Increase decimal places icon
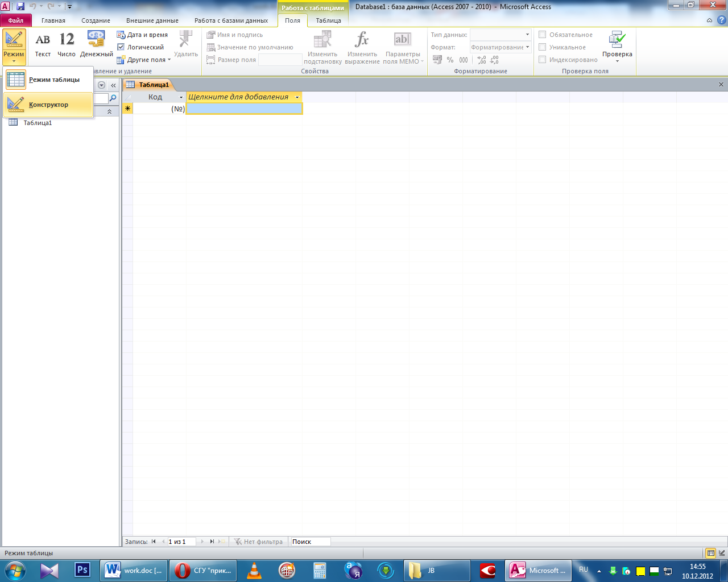728x582 pixels. [481, 60]
